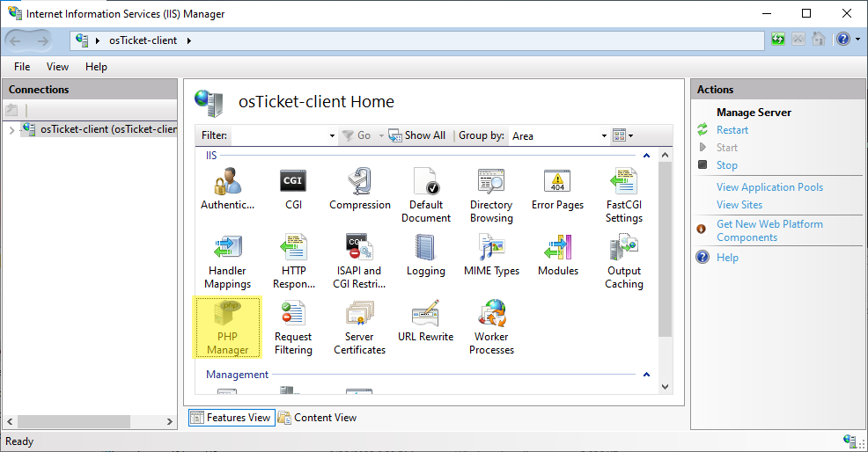Click Stop in Actions pane
868x452 pixels.
[727, 164]
